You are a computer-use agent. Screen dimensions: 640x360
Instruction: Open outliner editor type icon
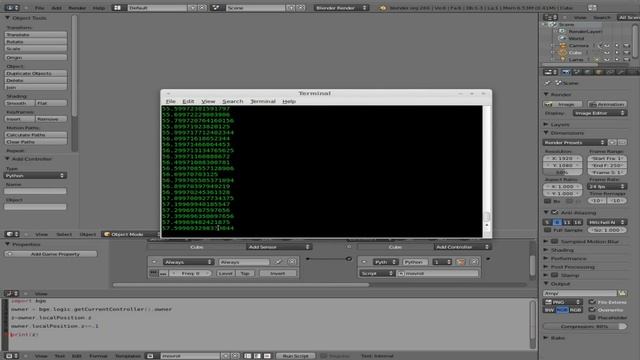click(x=550, y=17)
